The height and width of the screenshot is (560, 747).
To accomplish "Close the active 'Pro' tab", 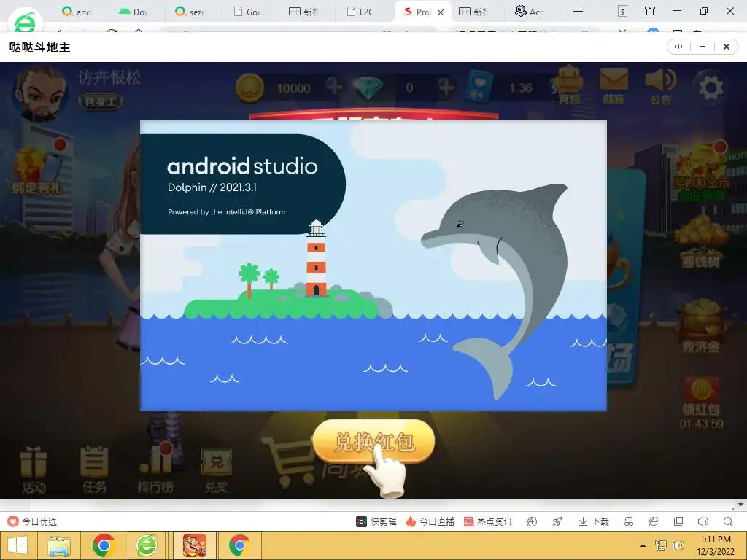I will (441, 12).
